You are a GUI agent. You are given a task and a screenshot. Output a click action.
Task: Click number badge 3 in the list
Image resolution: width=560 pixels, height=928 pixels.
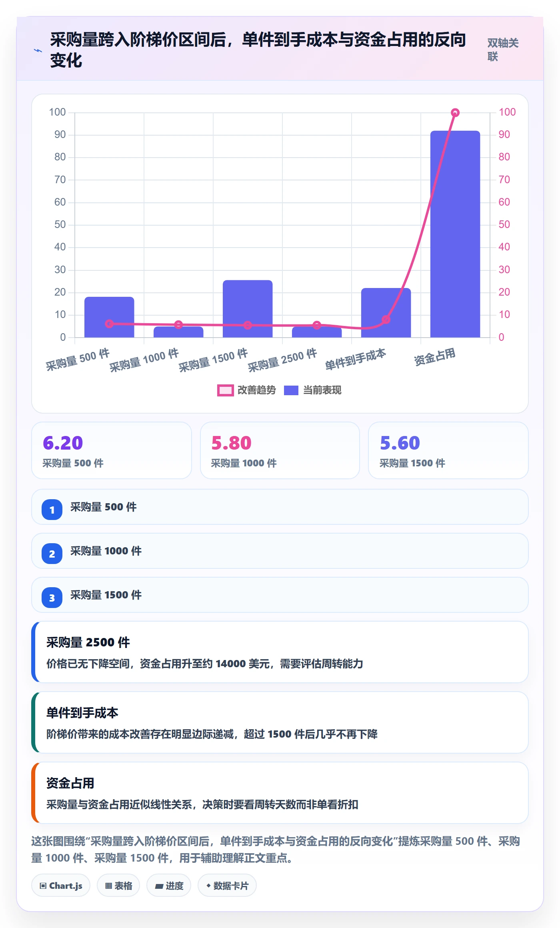click(52, 598)
